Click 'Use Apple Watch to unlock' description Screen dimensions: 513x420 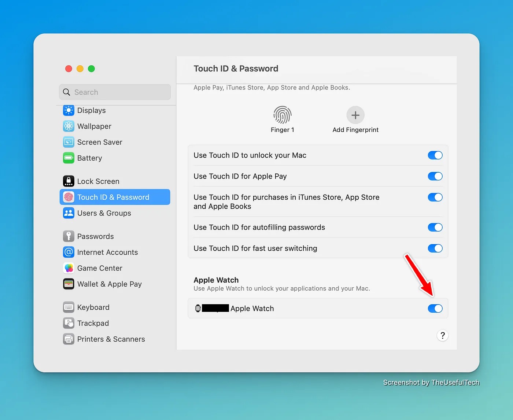(x=282, y=288)
